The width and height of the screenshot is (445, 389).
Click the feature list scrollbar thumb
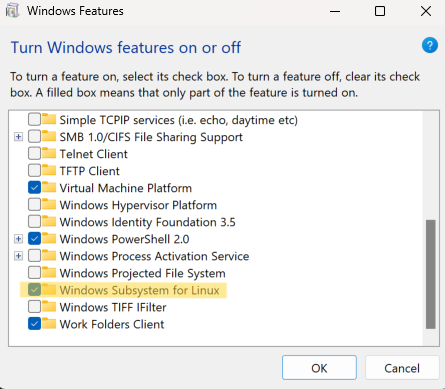pos(431,274)
